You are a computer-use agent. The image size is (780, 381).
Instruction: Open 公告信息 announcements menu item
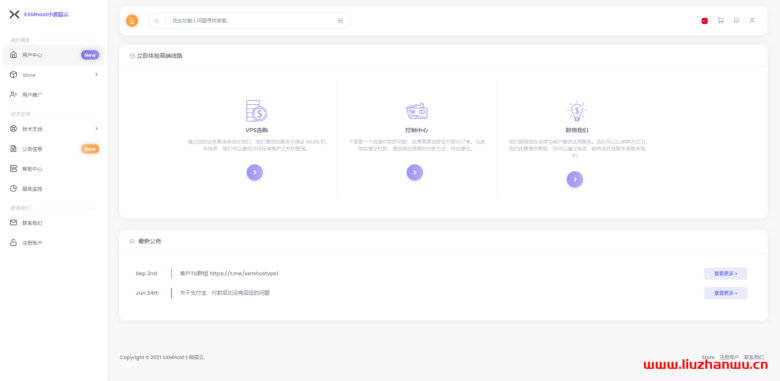pos(54,149)
